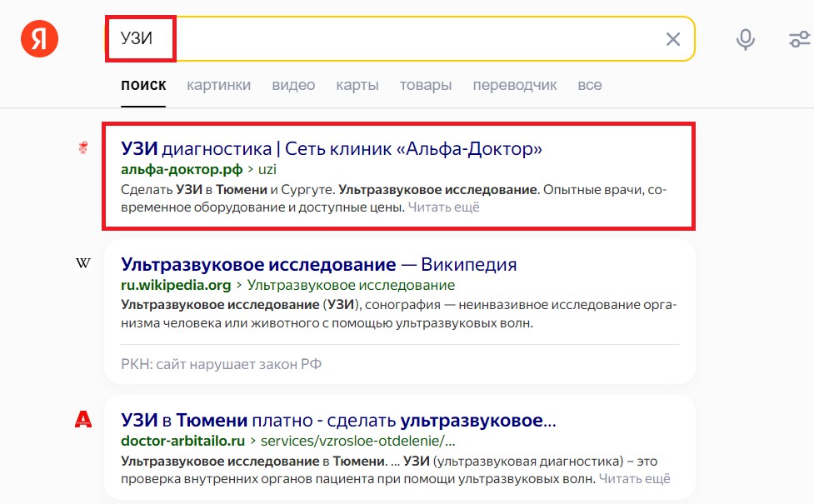Select the поиск tab
This screenshot has width=814, height=504.
coord(143,85)
